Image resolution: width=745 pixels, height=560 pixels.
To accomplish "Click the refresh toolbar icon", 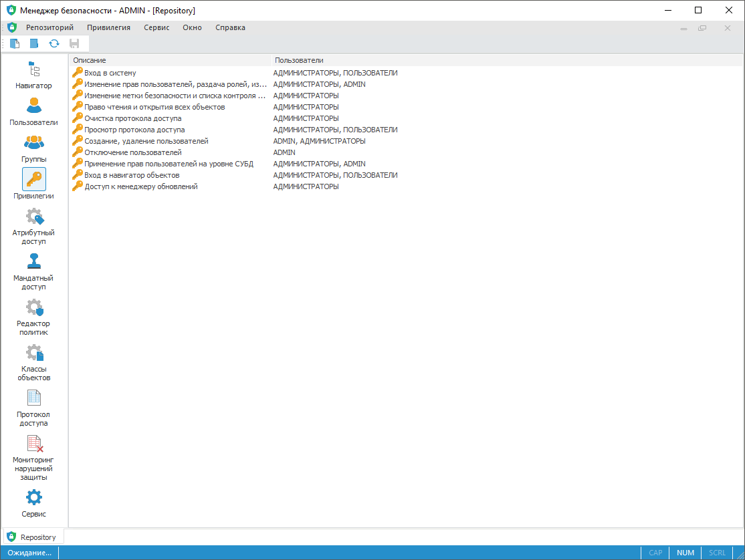I will [54, 43].
